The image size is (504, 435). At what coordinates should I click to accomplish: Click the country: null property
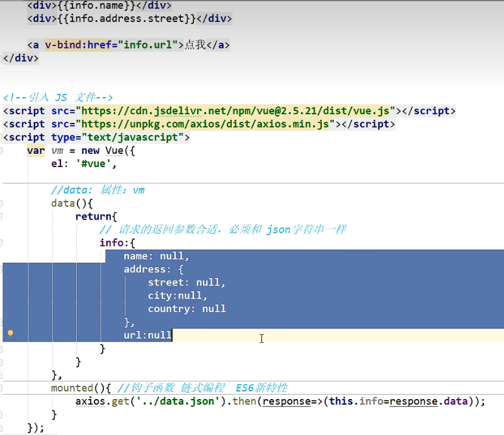(186, 309)
